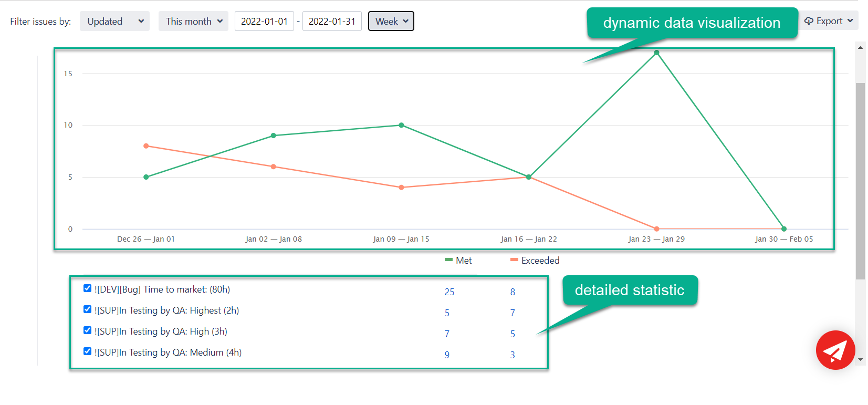The image size is (868, 405).
Task: Open Met count 25 for Time to market
Action: (449, 292)
